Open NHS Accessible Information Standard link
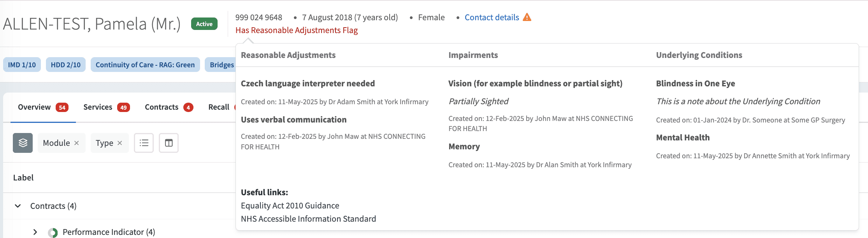Screen dimensions: 868x238 click(x=308, y=219)
